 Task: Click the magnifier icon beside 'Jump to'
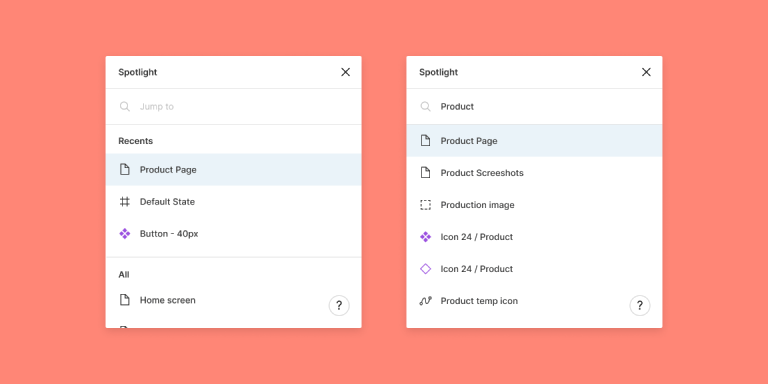pyautogui.click(x=125, y=106)
